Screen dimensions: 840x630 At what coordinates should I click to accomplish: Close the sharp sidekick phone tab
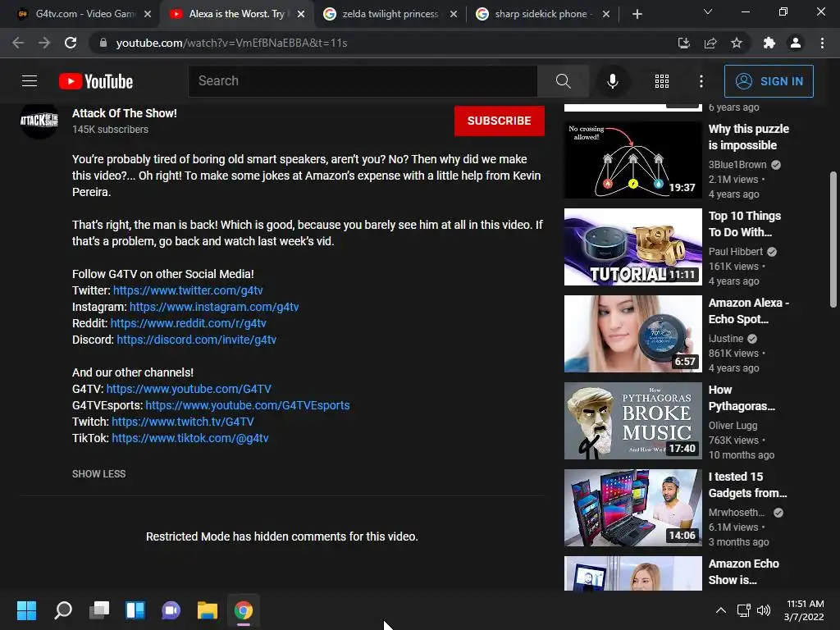pyautogui.click(x=606, y=14)
